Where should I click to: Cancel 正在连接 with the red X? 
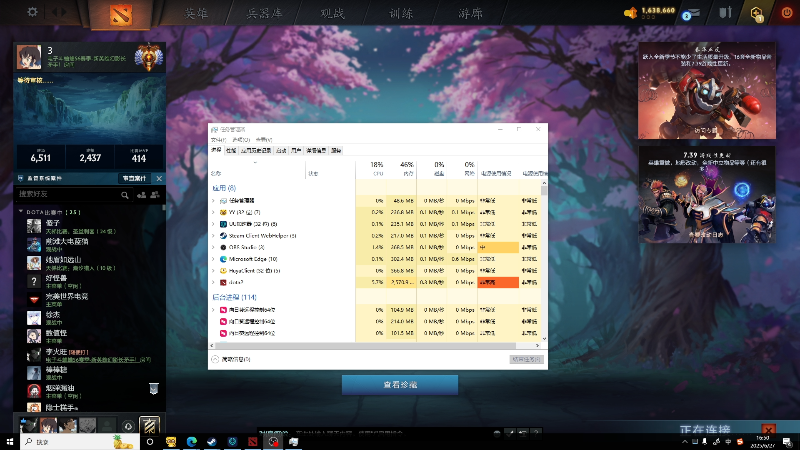coord(768,430)
